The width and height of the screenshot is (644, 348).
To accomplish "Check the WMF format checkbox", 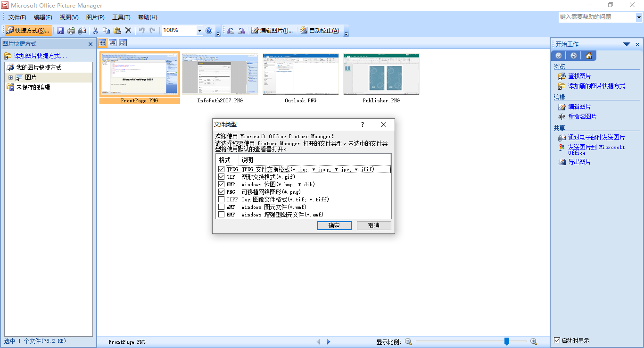I will coord(222,207).
